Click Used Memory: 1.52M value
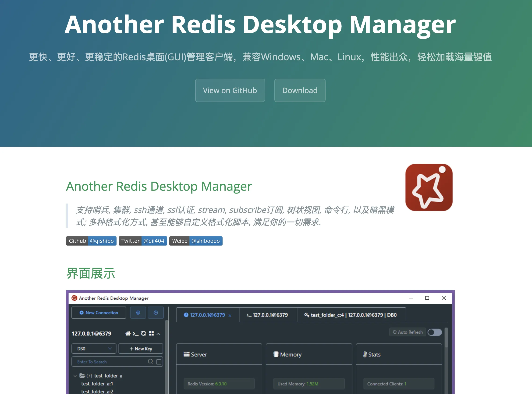 click(x=309, y=384)
